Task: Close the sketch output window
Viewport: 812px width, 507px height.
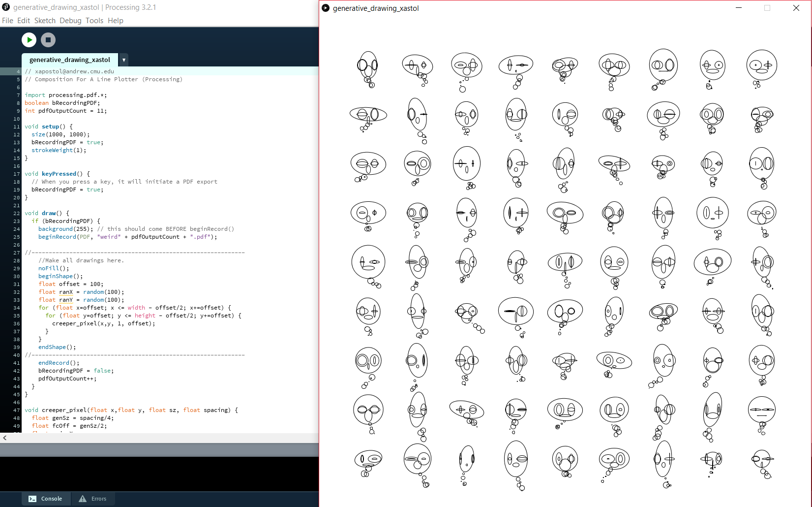Action: click(796, 8)
